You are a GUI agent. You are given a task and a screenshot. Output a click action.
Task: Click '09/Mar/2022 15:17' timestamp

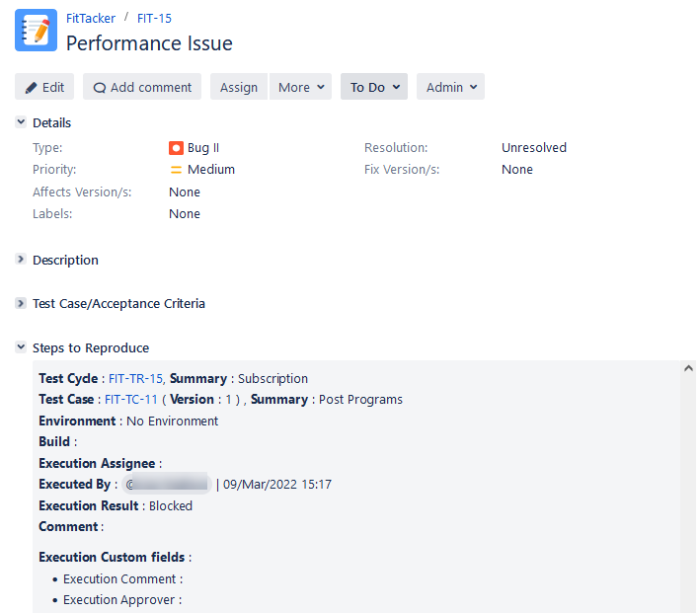(277, 485)
